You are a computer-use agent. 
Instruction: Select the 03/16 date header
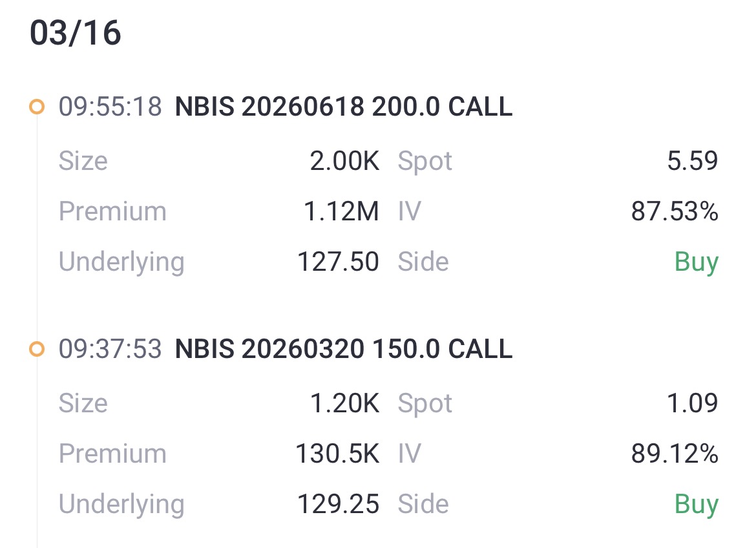point(76,34)
